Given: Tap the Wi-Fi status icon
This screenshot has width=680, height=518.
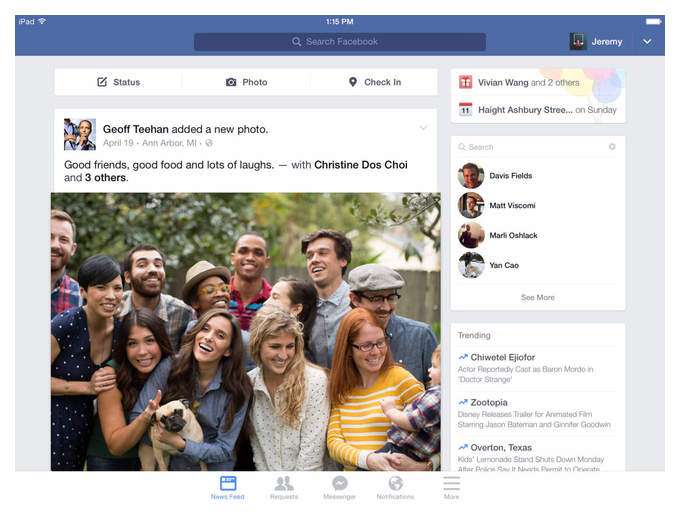Looking at the screenshot, I should click(42, 21).
